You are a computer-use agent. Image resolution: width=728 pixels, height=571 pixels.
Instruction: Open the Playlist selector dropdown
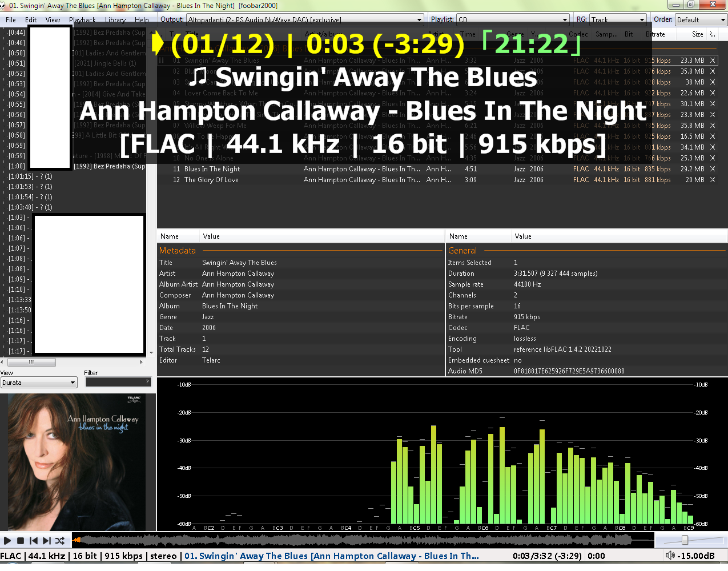pyautogui.click(x=513, y=19)
